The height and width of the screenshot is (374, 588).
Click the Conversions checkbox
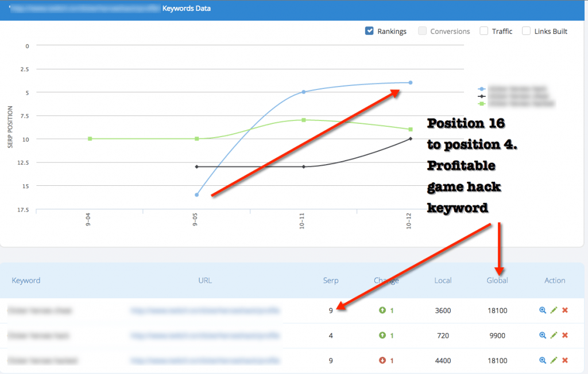423,31
